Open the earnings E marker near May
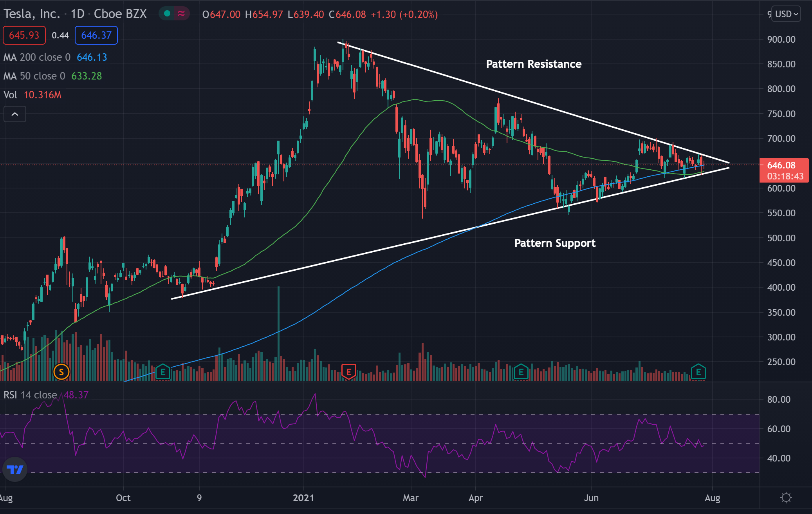The image size is (812, 514). [x=521, y=372]
